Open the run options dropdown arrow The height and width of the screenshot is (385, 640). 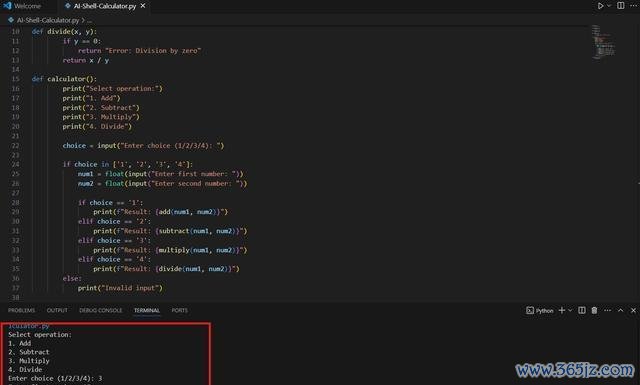[609, 6]
